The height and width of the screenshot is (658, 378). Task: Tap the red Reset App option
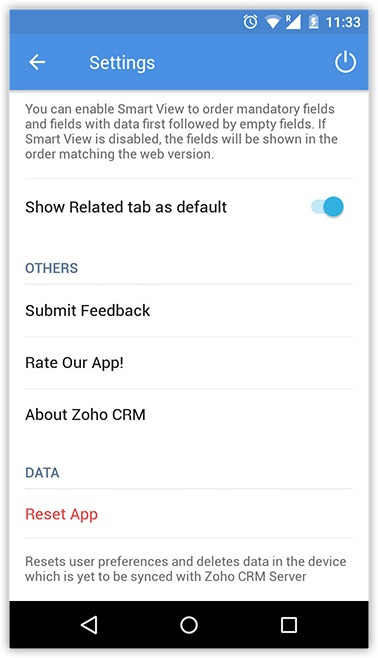(189, 514)
